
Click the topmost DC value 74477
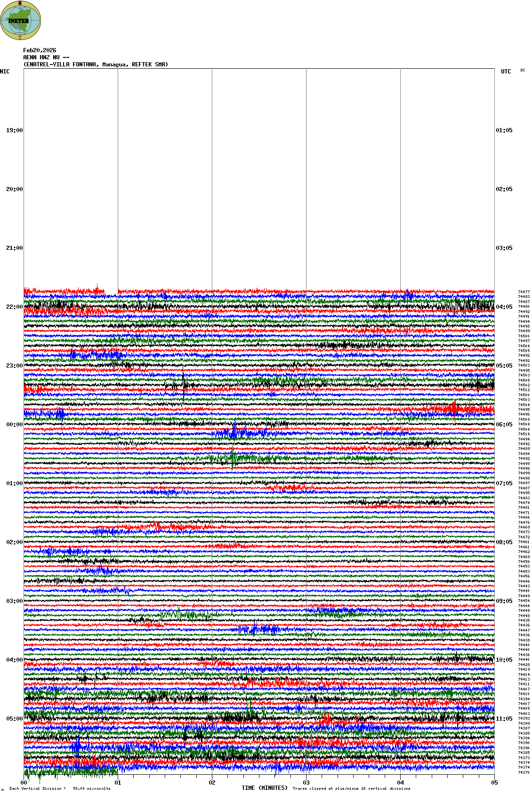tap(524, 292)
